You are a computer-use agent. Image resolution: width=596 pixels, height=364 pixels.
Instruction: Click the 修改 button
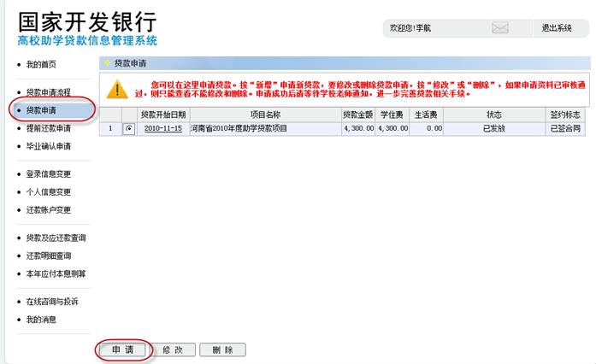[x=172, y=349]
